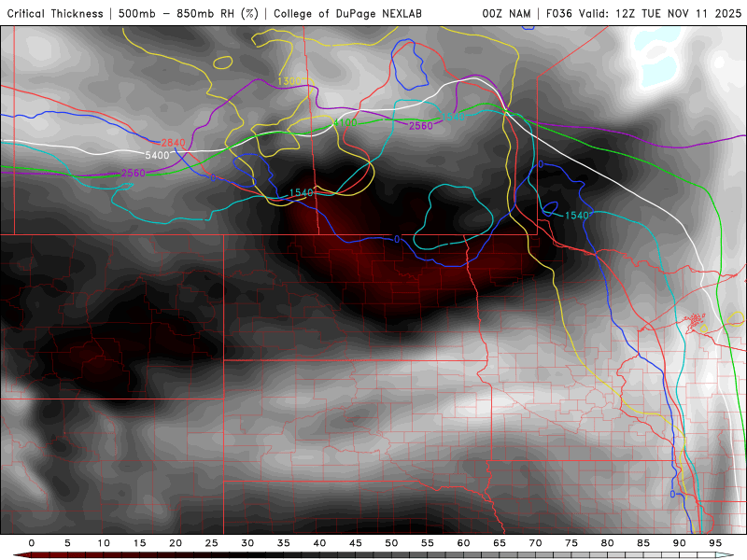This screenshot has width=747, height=560.
Task: Click the colorbar tick label "15"
Action: pos(139,543)
